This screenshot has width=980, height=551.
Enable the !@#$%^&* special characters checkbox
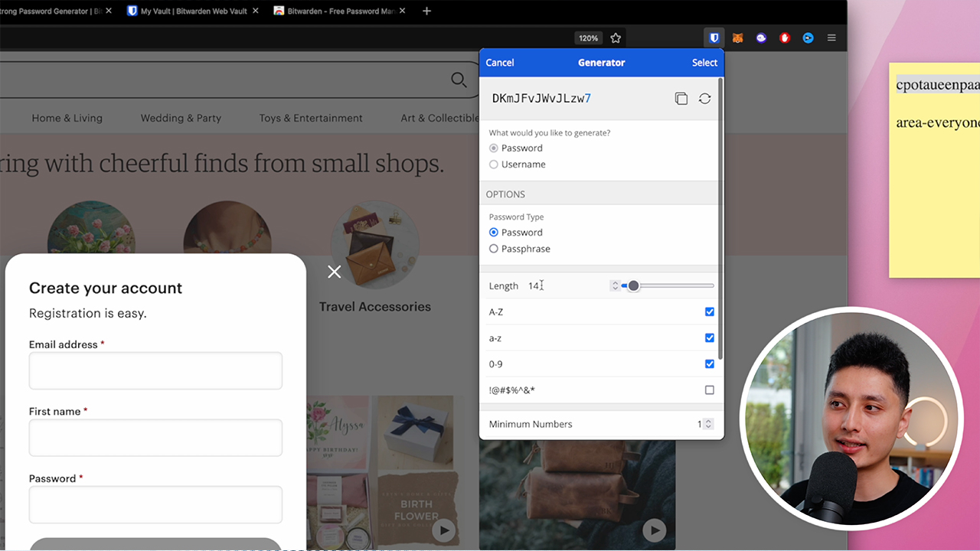click(x=710, y=390)
